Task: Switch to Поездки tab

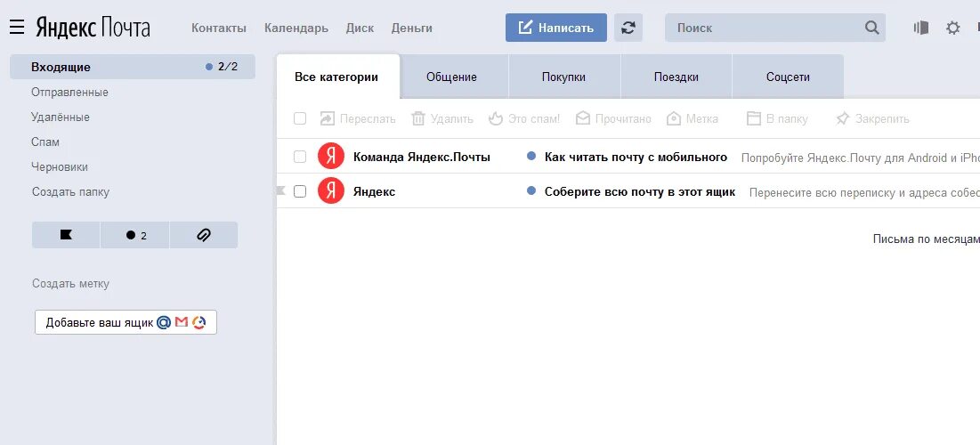Action: pos(676,77)
